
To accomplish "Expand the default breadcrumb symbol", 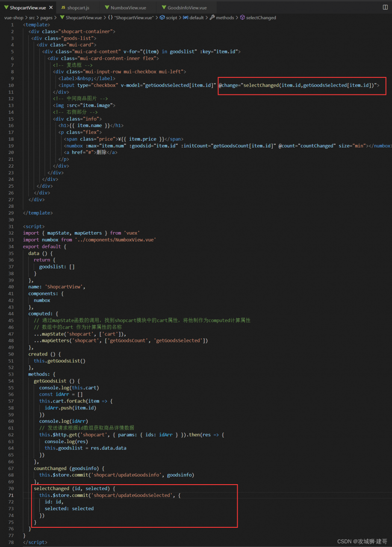I will point(193,18).
